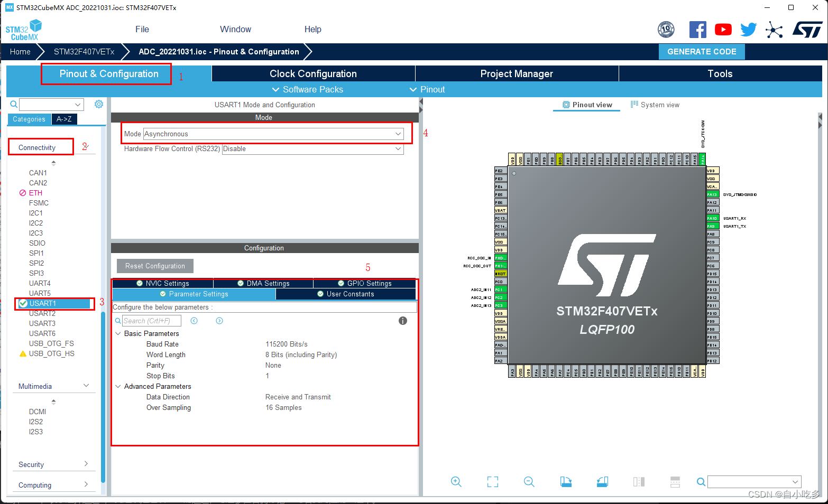Image resolution: width=828 pixels, height=504 pixels.
Task: Click the pin search magnifier icon
Action: tap(701, 481)
